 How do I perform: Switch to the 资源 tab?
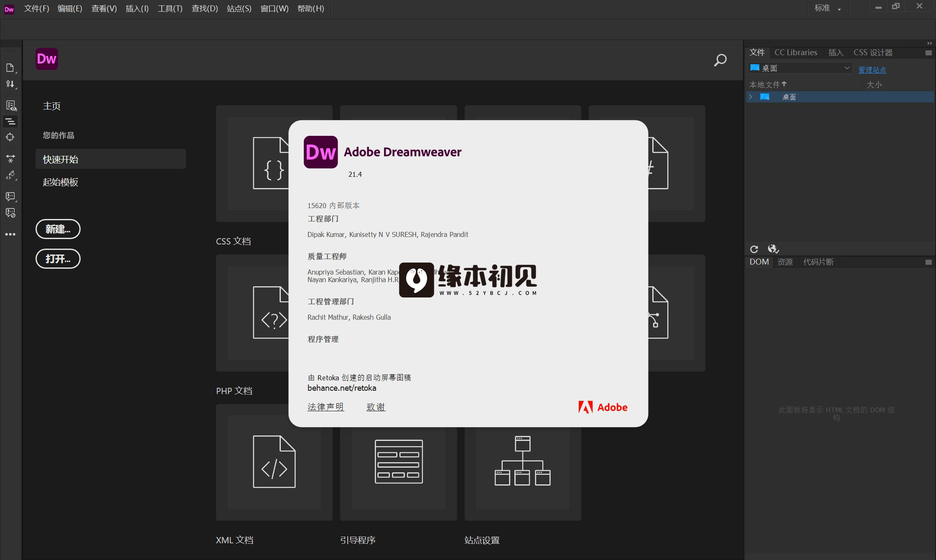785,262
